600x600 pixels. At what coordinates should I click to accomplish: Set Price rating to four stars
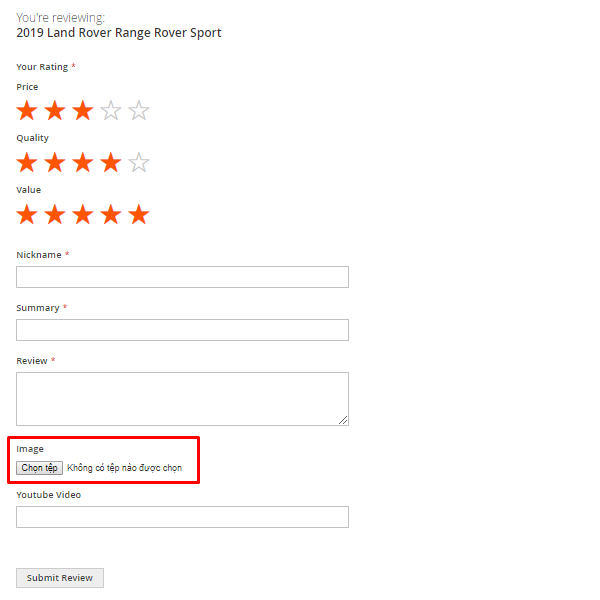point(111,111)
